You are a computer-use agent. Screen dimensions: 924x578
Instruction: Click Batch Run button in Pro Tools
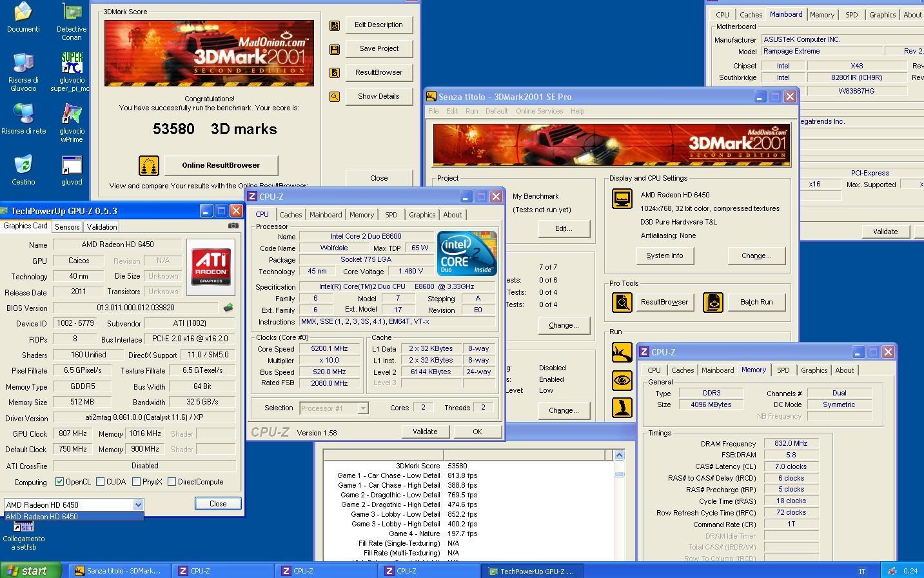pos(756,303)
